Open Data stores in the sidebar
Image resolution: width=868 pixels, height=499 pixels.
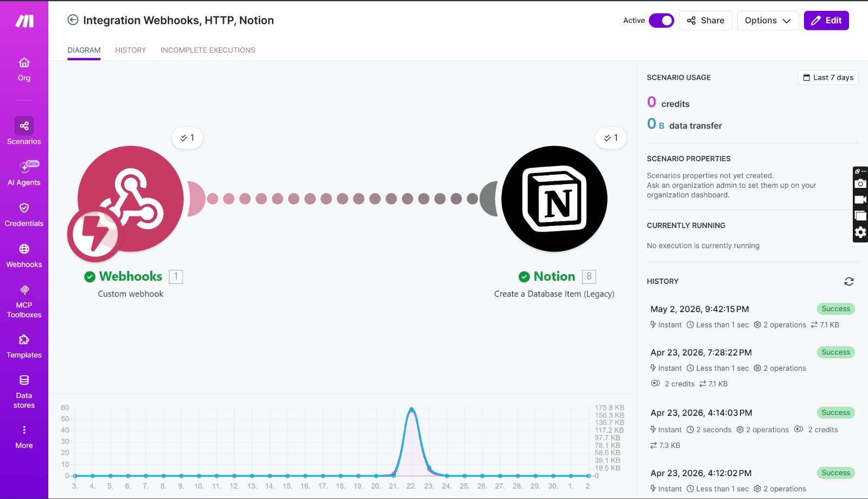(24, 391)
